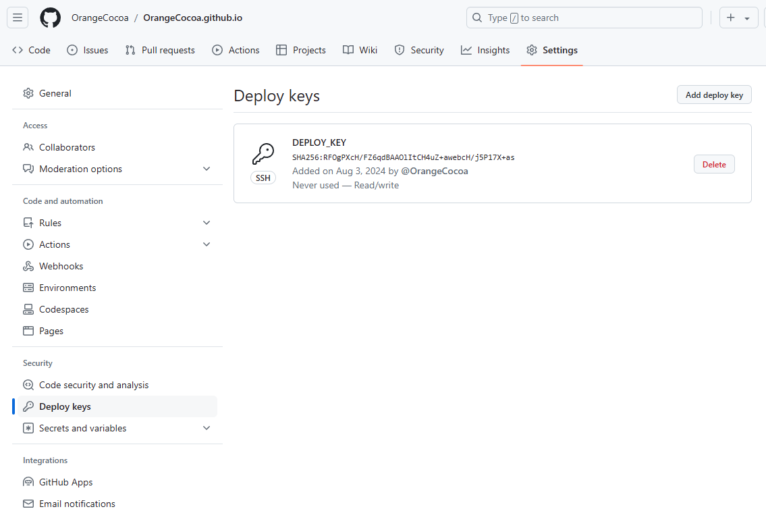This screenshot has height=532, width=766.
Task: Click the Code security scan icon
Action: pos(28,385)
